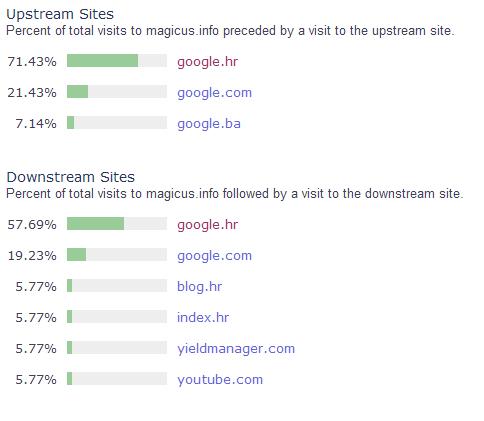Click the 71.43% upstream progress bar
This screenshot has width=484, height=421.
[x=117, y=61]
